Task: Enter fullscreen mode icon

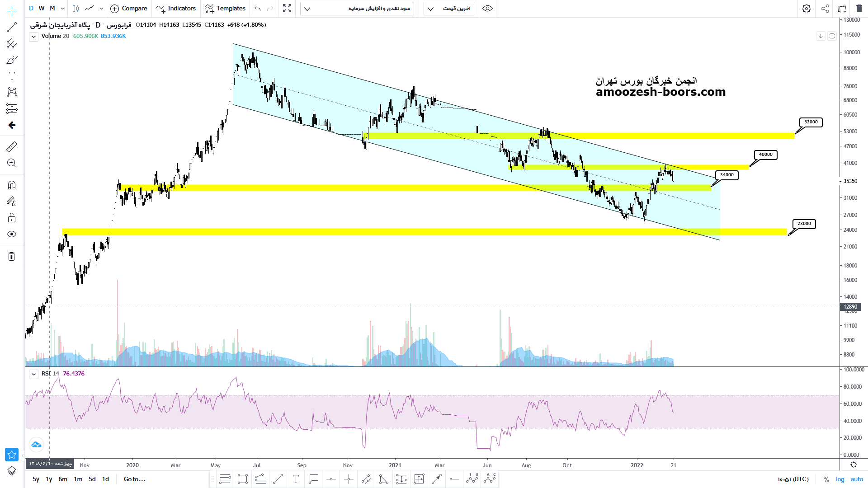Action: pos(287,9)
